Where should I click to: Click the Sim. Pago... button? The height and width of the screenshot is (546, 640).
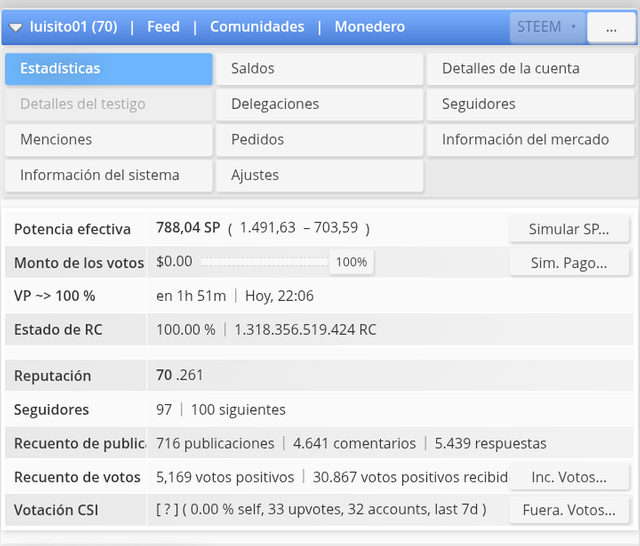coord(569,263)
